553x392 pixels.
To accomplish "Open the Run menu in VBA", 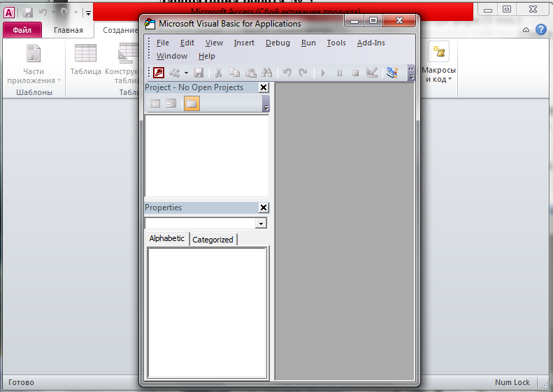I will 308,43.
